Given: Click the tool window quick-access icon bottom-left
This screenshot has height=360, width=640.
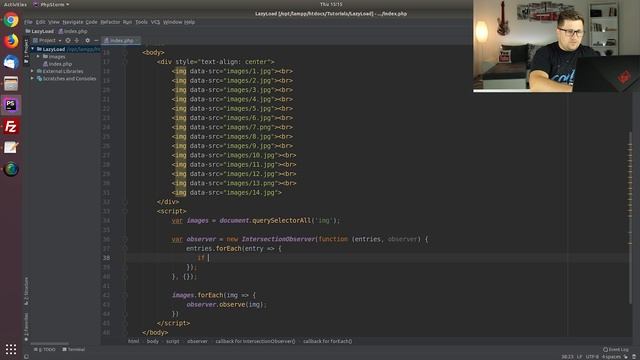Looking at the screenshot, I should (x=27, y=356).
